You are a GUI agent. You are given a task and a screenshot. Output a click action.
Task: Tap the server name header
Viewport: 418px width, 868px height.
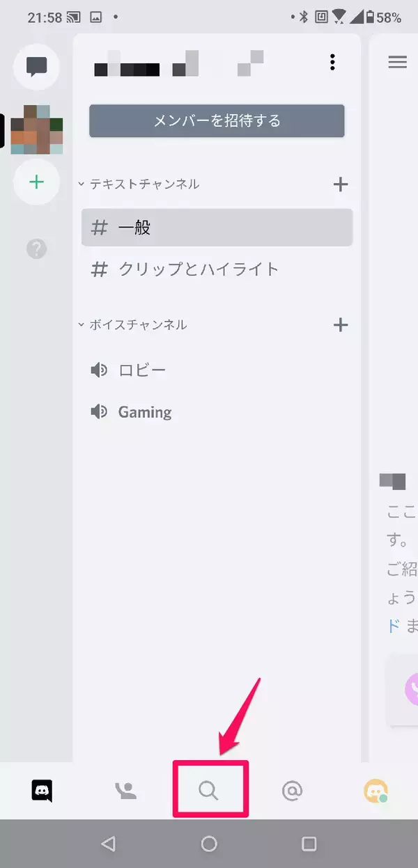(x=180, y=63)
